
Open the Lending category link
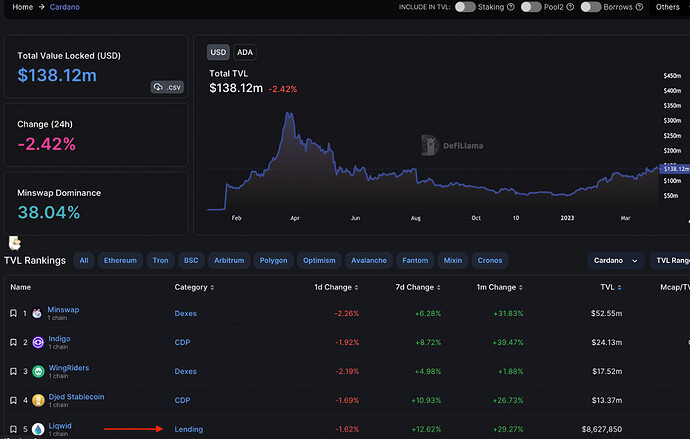pos(189,429)
